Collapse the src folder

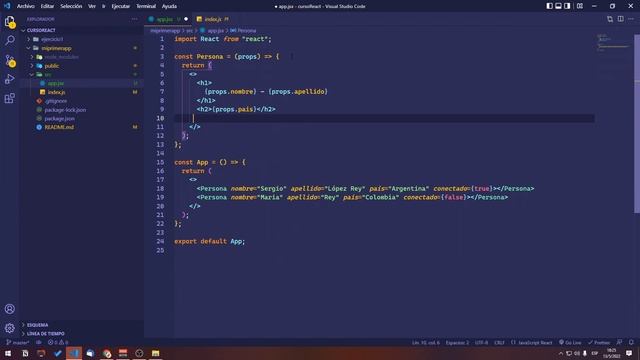point(82,74)
